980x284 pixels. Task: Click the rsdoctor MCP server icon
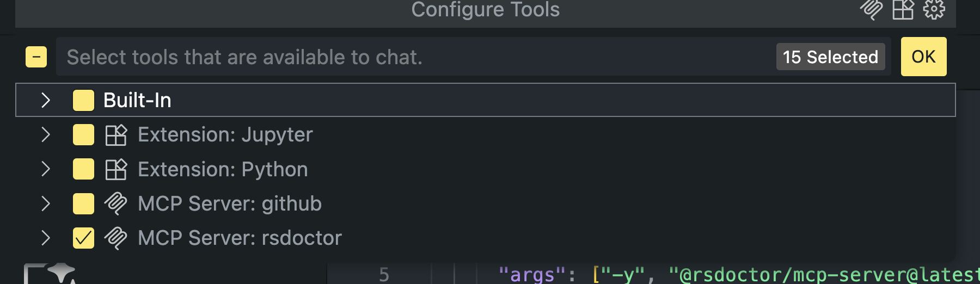[x=116, y=238]
